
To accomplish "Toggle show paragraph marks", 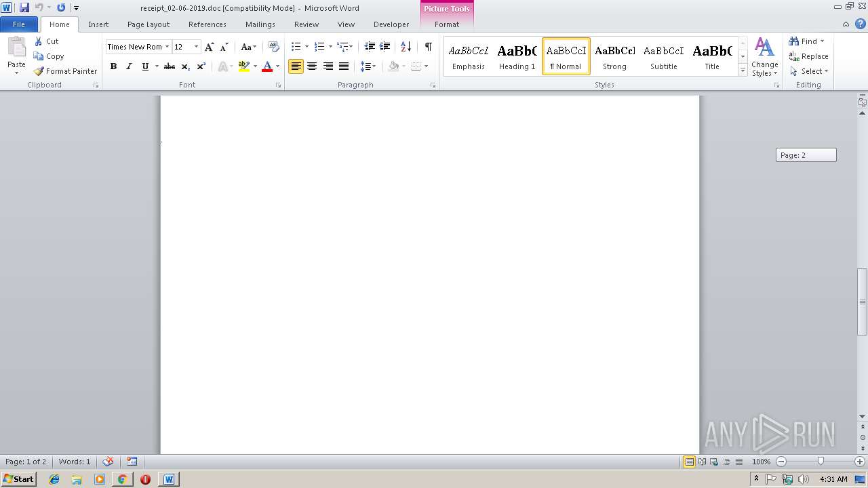I will point(428,47).
